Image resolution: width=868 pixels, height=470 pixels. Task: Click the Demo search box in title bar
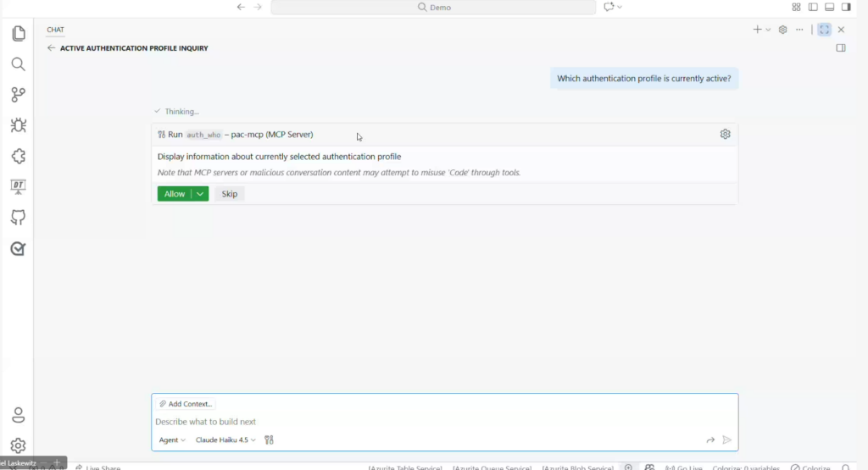[433, 7]
